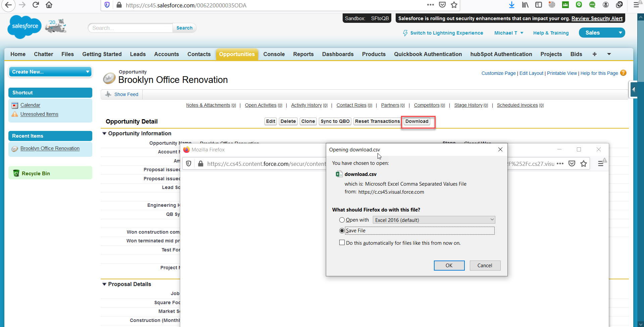The width and height of the screenshot is (644, 327).
Task: Open Help & Training link
Action: [551, 33]
